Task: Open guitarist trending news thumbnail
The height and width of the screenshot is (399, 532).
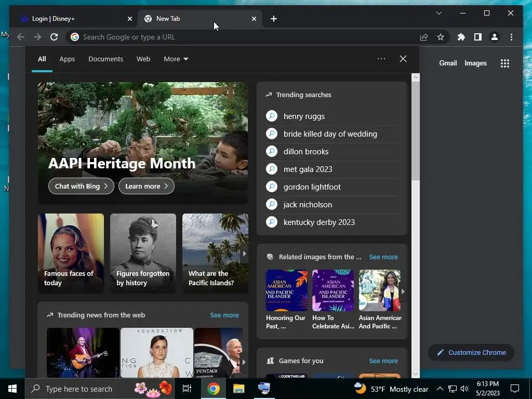Action: tap(83, 353)
